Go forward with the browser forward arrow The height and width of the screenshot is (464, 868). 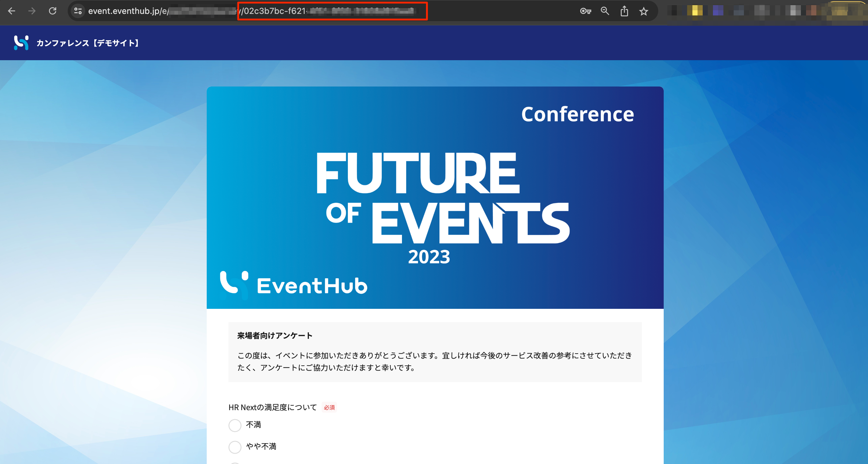tap(32, 11)
